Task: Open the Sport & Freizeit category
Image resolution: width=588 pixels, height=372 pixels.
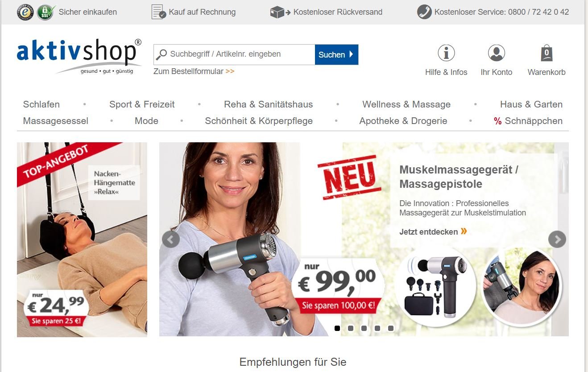Action: click(142, 104)
